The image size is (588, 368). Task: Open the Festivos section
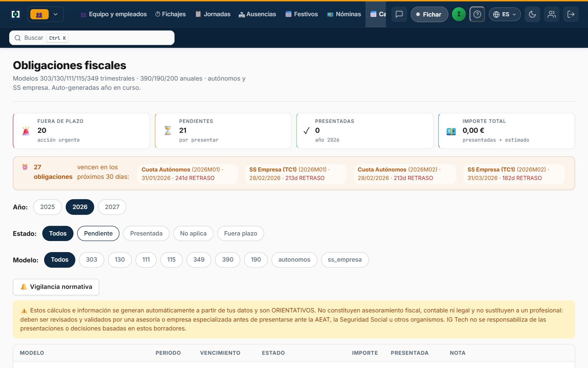tap(302, 14)
